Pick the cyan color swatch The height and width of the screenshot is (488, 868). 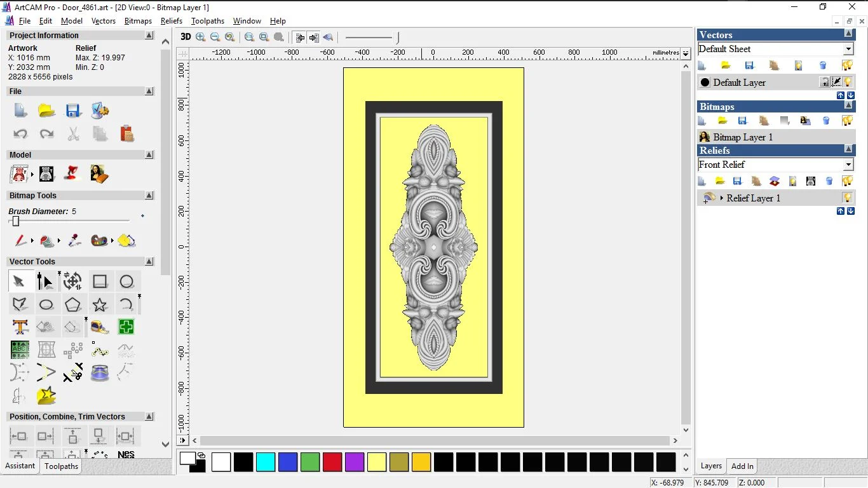pyautogui.click(x=266, y=462)
